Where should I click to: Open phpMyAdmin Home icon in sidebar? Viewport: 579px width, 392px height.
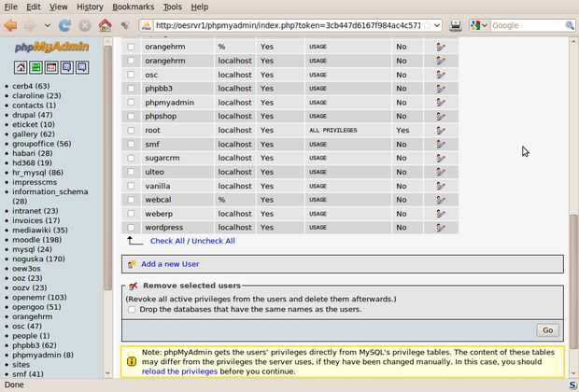21,67
